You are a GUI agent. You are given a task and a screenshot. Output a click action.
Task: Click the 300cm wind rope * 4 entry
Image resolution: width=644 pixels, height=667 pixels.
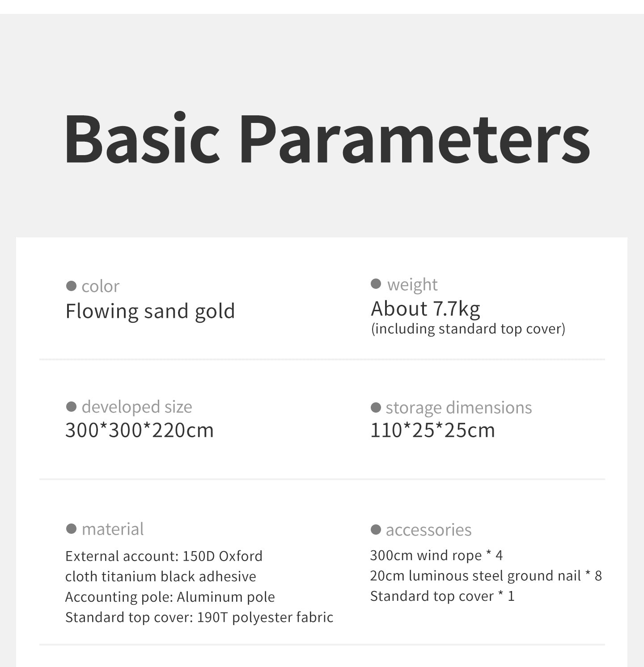[x=436, y=555]
